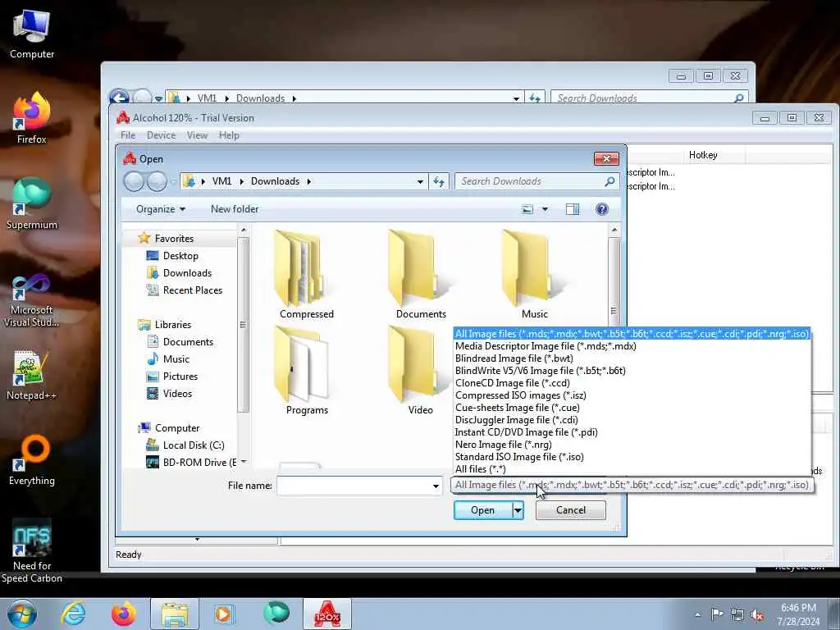Select Downloads in Favorites

[x=187, y=273]
